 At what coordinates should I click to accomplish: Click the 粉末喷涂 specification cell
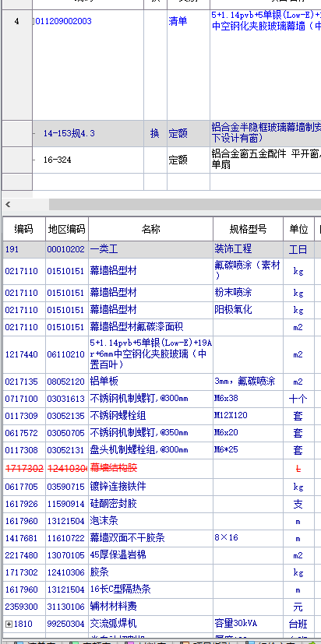[248, 293]
